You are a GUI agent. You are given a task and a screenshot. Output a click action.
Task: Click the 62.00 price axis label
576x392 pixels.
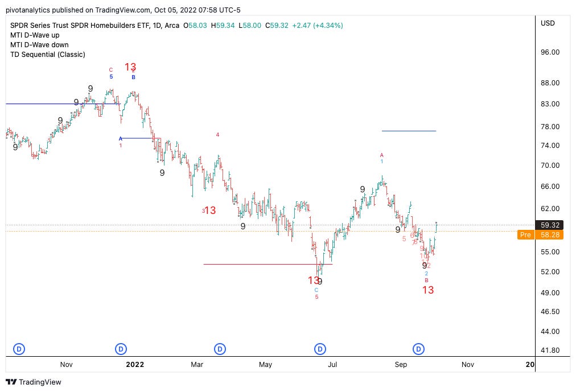point(550,208)
